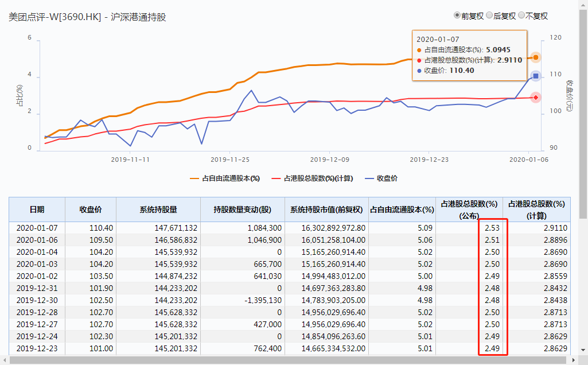
Task: Select the 后复权 radio button
Action: (x=489, y=16)
